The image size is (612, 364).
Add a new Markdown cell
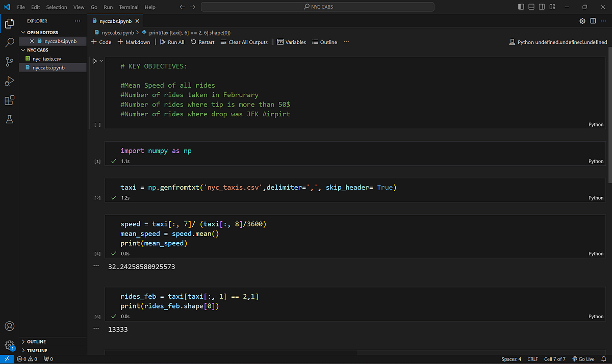(134, 42)
